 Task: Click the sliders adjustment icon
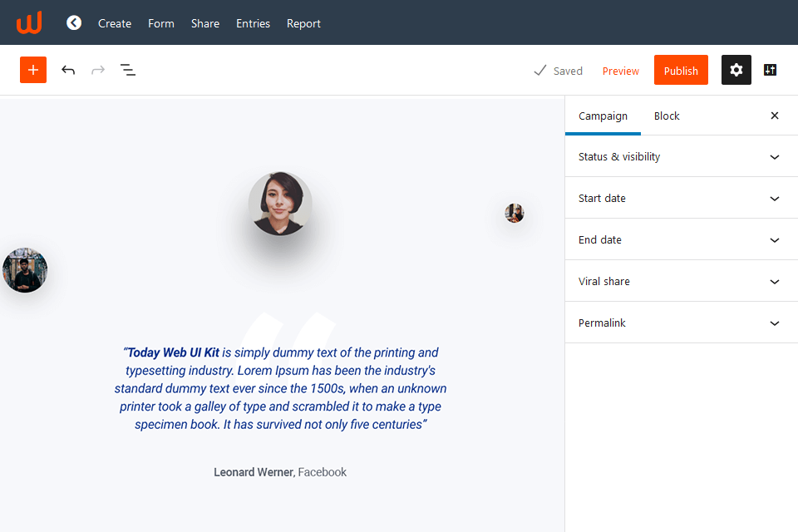coord(770,70)
